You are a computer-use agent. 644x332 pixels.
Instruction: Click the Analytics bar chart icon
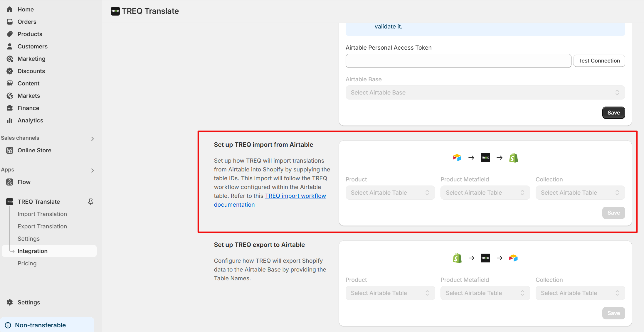point(10,120)
